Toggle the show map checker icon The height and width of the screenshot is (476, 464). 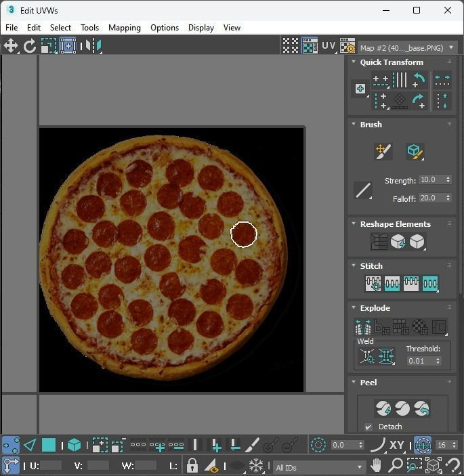[x=310, y=46]
